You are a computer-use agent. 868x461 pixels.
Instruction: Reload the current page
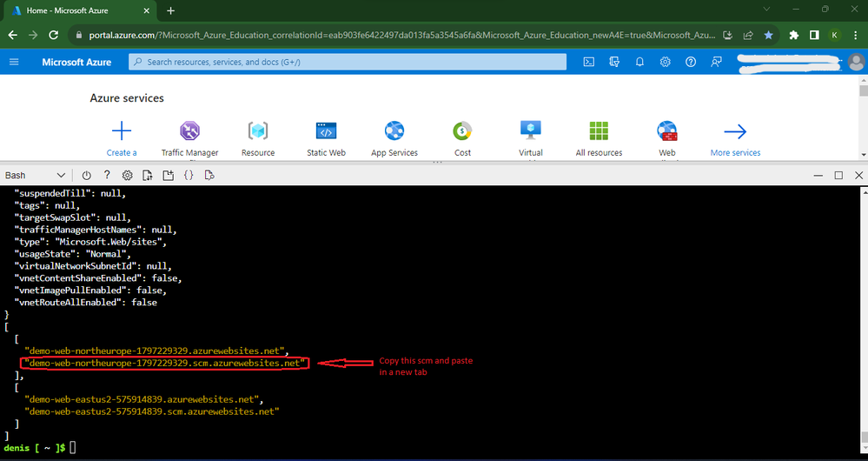[x=54, y=35]
